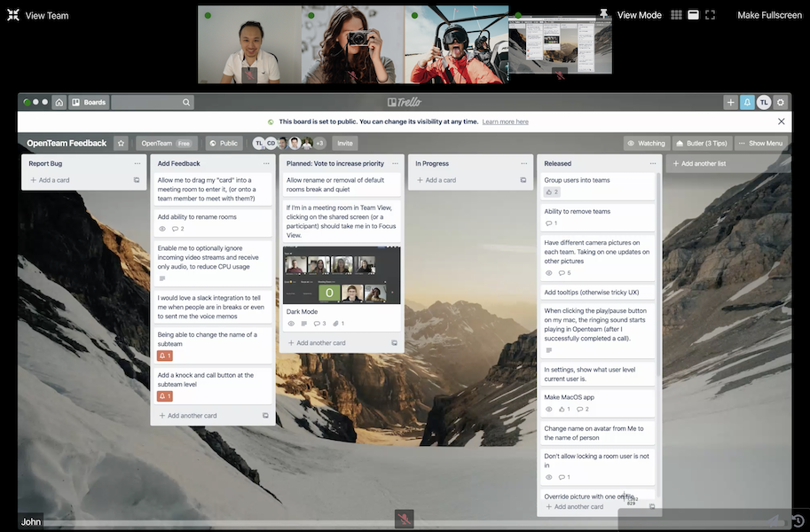
Task: Select the shared screen thumbnail
Action: pyautogui.click(x=560, y=44)
